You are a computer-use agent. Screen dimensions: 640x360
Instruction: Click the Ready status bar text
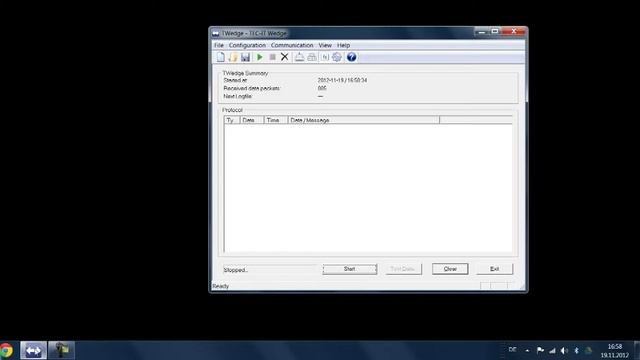(x=221, y=286)
